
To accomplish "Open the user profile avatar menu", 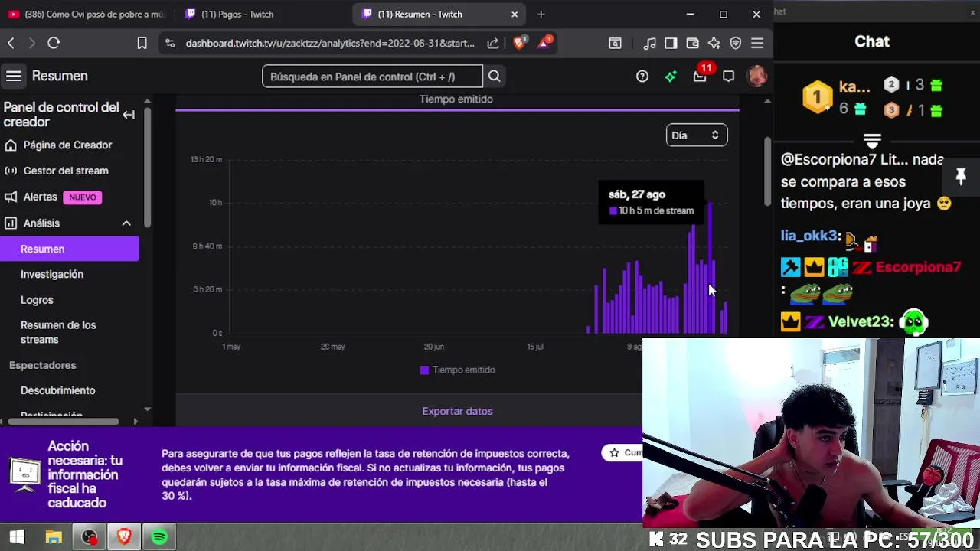I will point(756,76).
